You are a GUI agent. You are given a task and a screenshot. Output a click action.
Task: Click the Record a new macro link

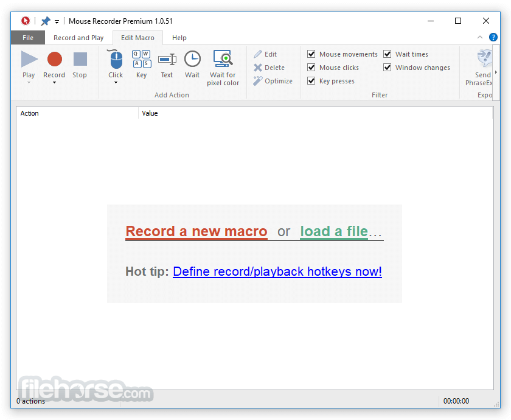click(196, 231)
